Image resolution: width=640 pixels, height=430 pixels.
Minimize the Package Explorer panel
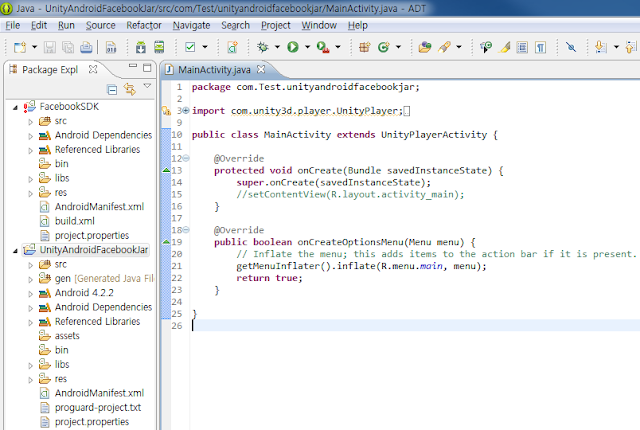[133, 66]
